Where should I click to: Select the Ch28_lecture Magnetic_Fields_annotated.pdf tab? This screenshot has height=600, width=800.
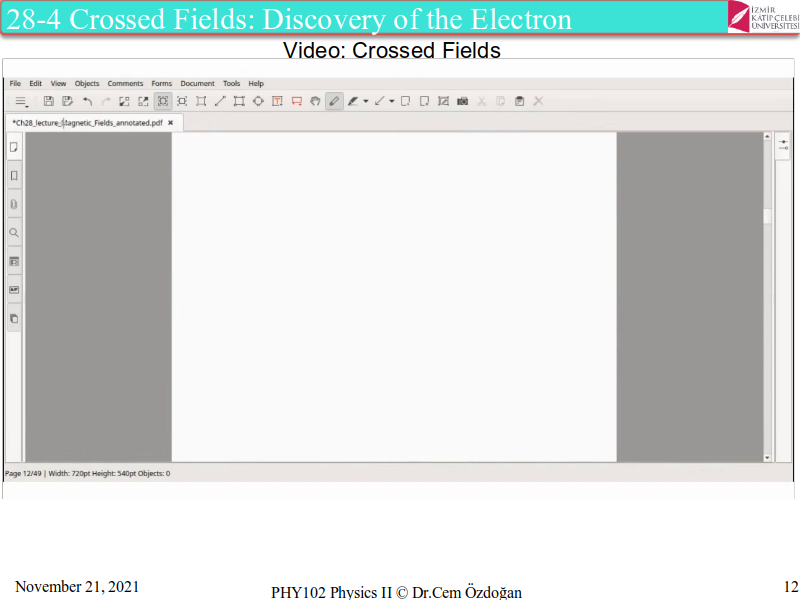point(87,123)
